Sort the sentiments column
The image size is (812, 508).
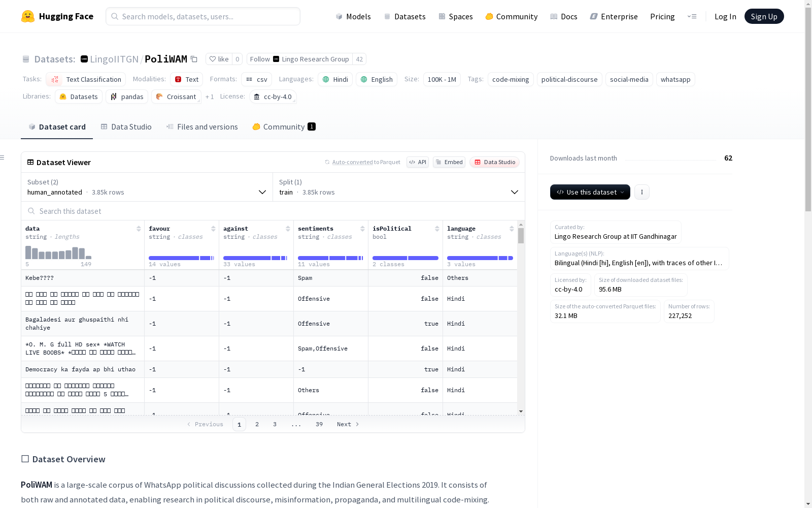362,229
